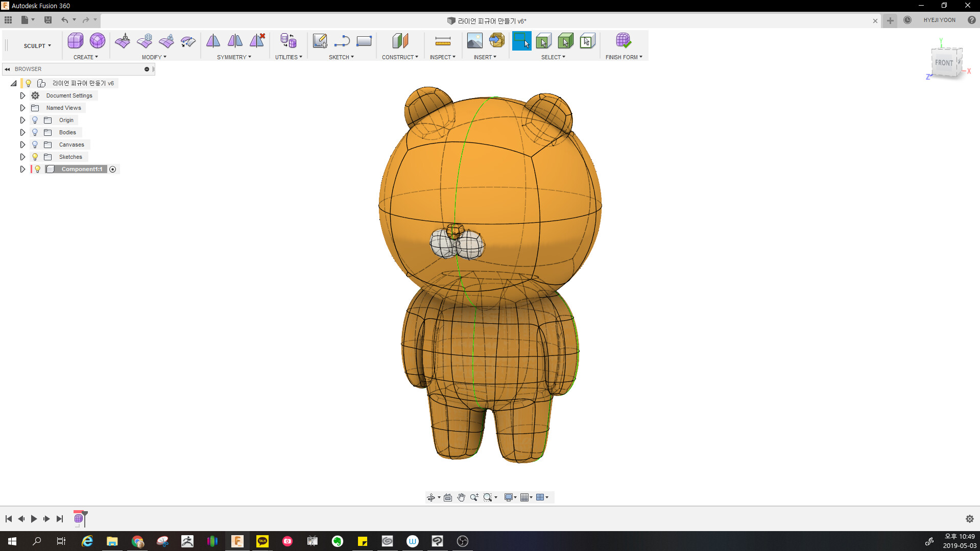Open the Windows Start menu

[12, 541]
